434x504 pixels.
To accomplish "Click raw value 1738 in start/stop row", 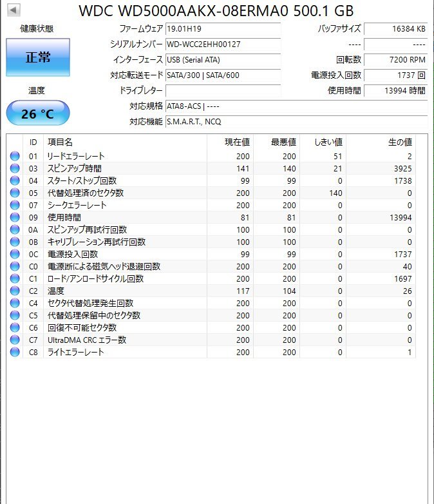I will (x=403, y=180).
